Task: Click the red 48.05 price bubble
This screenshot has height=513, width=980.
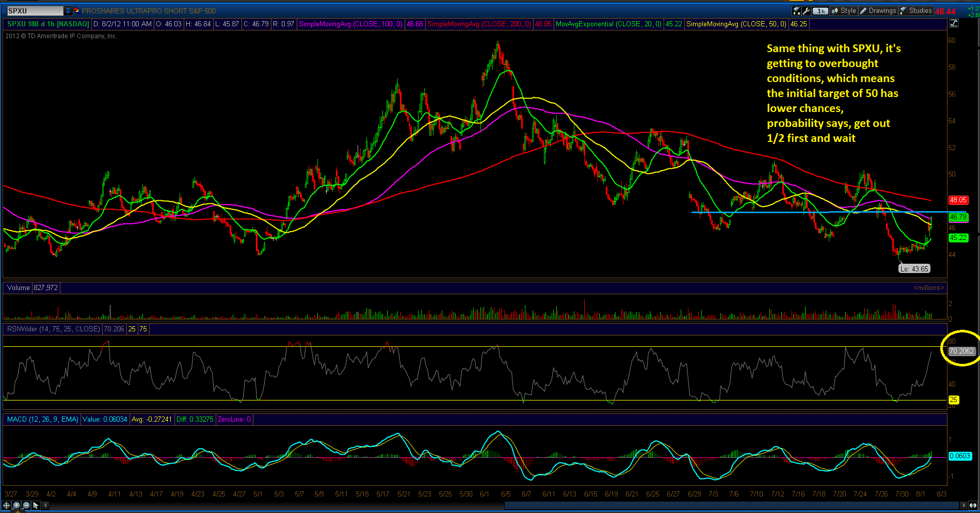Action: [958, 200]
